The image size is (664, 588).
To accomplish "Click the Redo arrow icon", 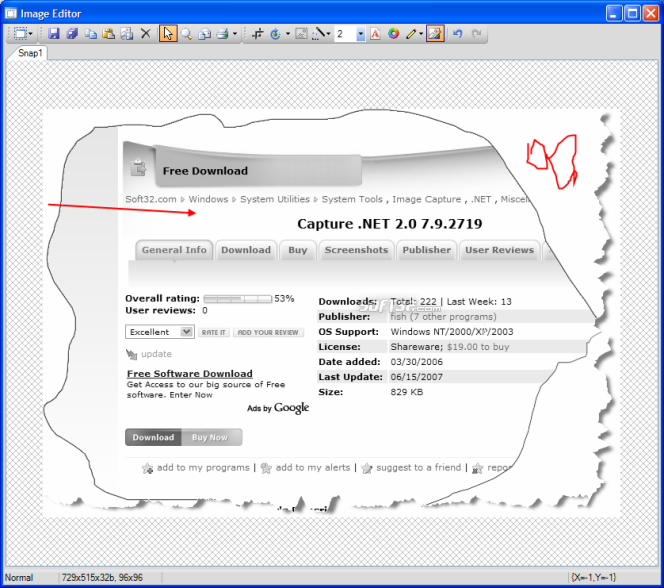I will pos(476,33).
